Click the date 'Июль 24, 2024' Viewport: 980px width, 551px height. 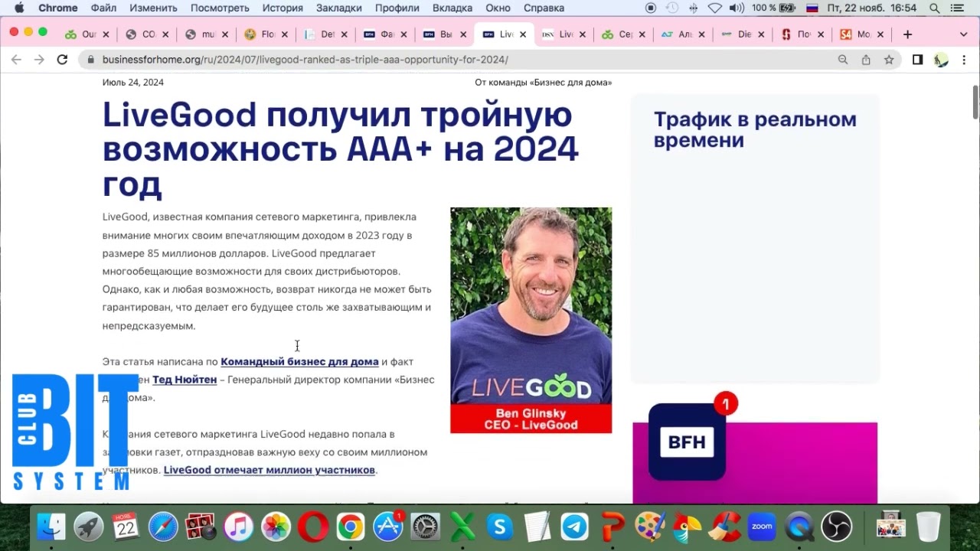click(x=133, y=83)
